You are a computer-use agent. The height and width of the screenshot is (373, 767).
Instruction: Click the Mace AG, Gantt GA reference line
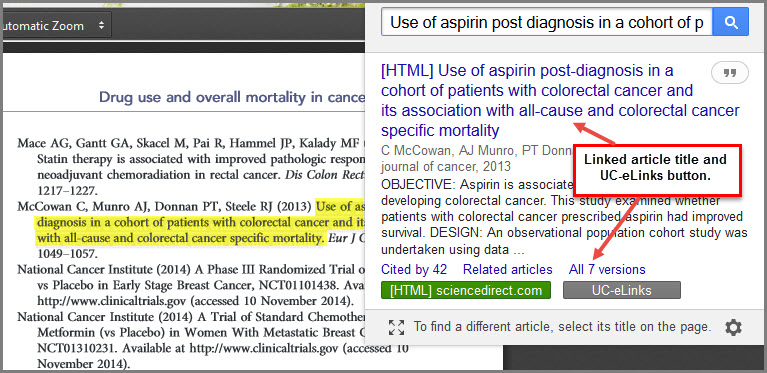coord(191,143)
